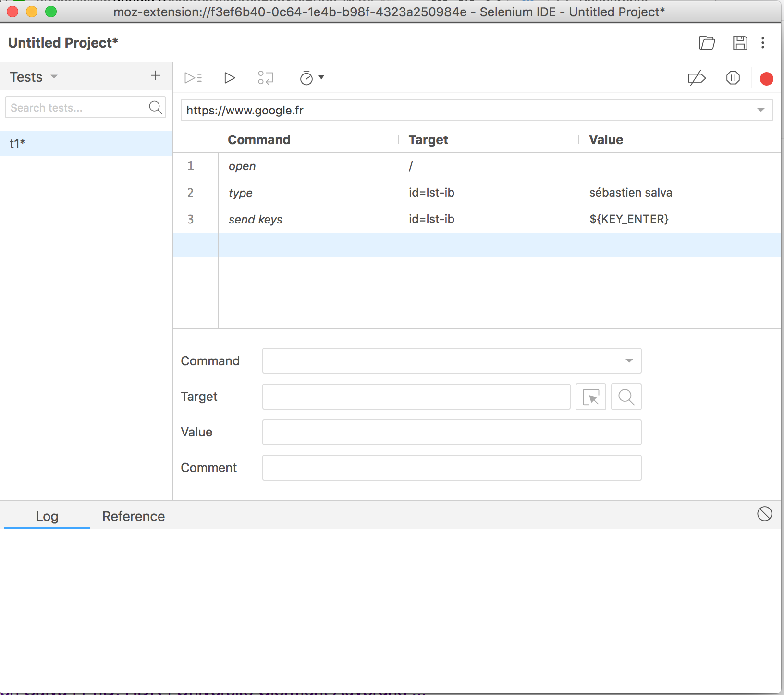Viewport: 784px width, 695px height.
Task: Open the test execution speed timer
Action: pyautogui.click(x=311, y=77)
